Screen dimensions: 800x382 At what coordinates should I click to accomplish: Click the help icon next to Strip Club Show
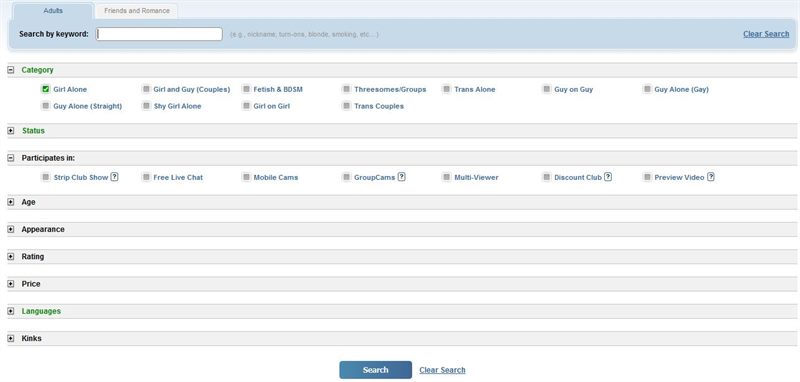114,177
